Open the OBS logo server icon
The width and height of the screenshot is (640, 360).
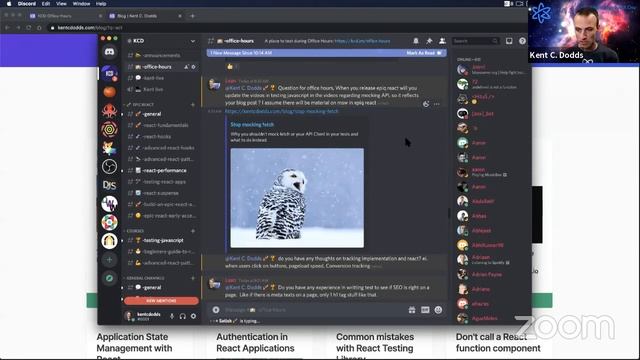point(109,167)
